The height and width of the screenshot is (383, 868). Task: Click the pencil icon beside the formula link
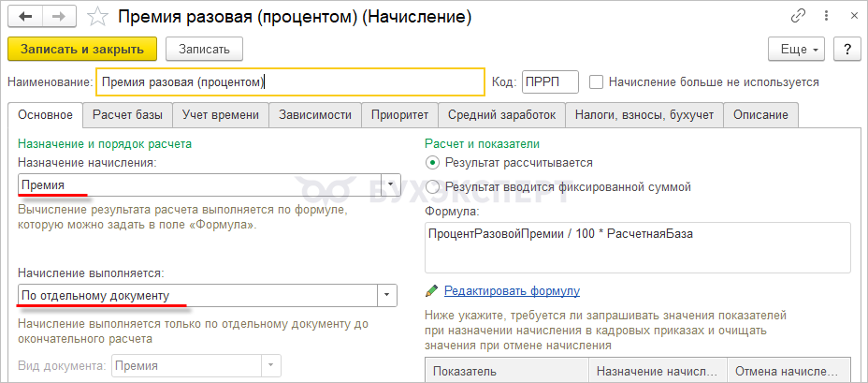tap(431, 291)
